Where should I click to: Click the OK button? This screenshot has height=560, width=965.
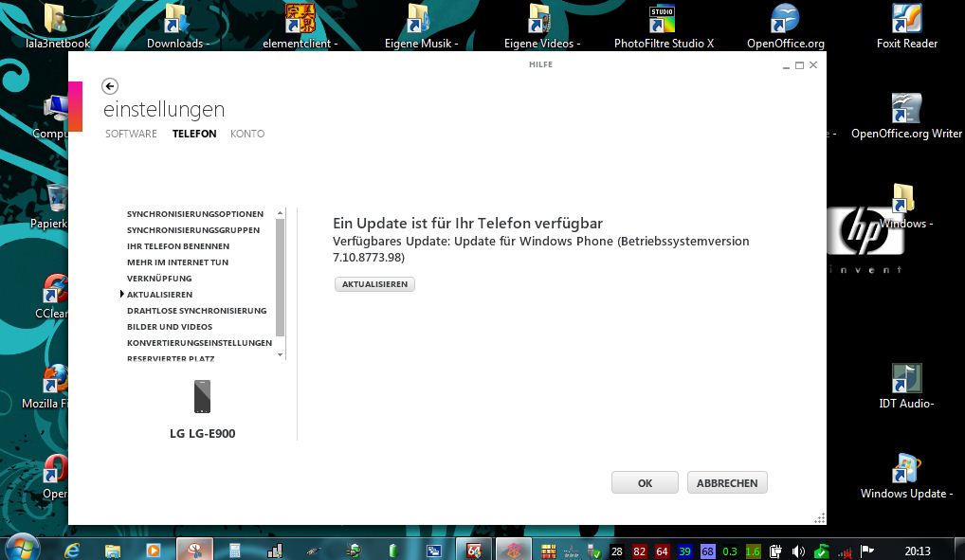[x=645, y=483]
